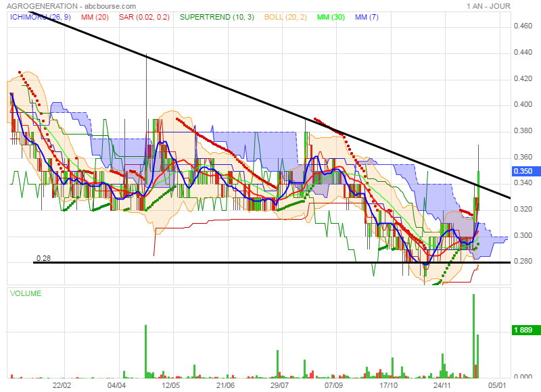Select the green MM (30) legend label
The height and width of the screenshot is (392, 541).
331,18
